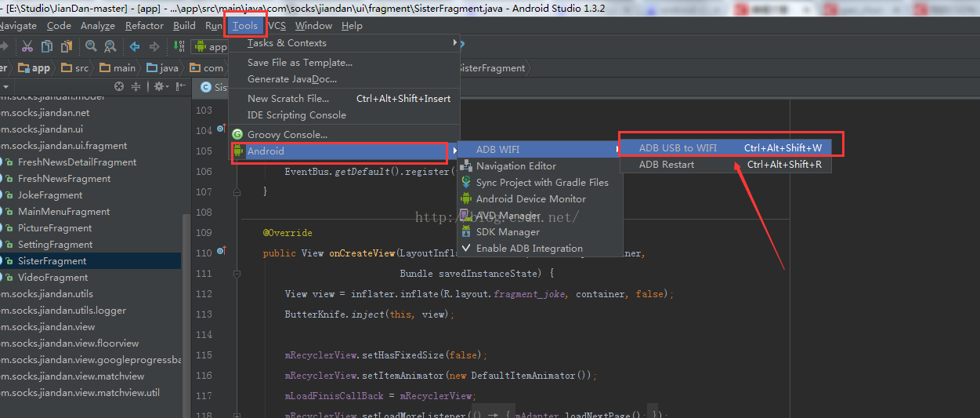Click the main breadcrumb folder
980x418 pixels.
click(118, 68)
